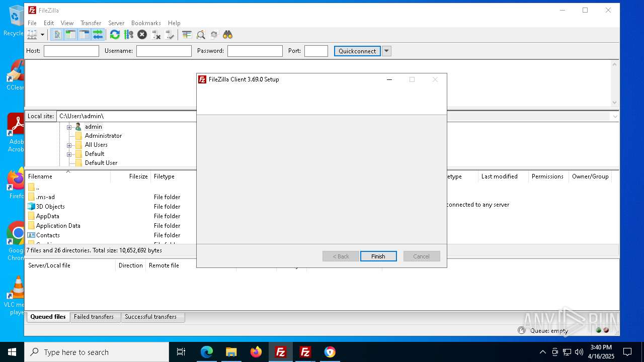Expand the Default tree node

[69, 154]
